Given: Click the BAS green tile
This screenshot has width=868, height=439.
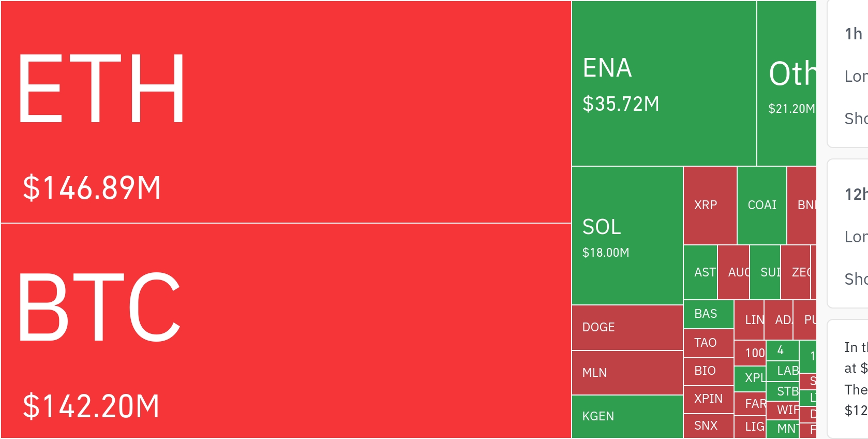Looking at the screenshot, I should point(708,314).
